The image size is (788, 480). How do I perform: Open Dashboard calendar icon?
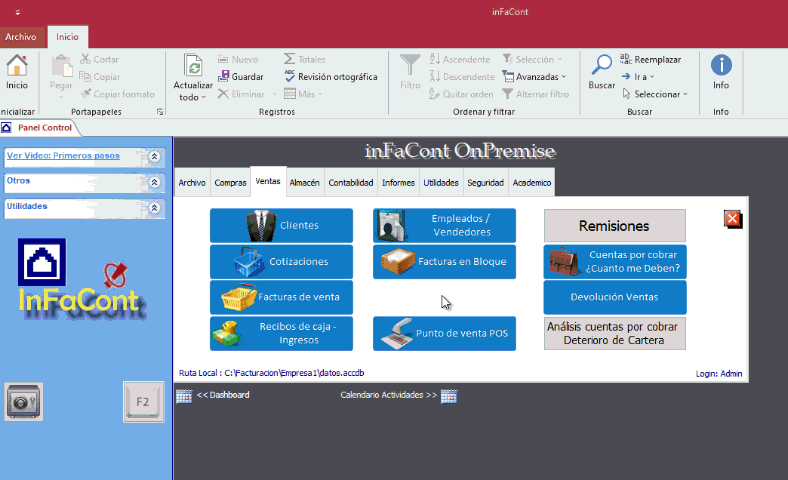click(184, 396)
